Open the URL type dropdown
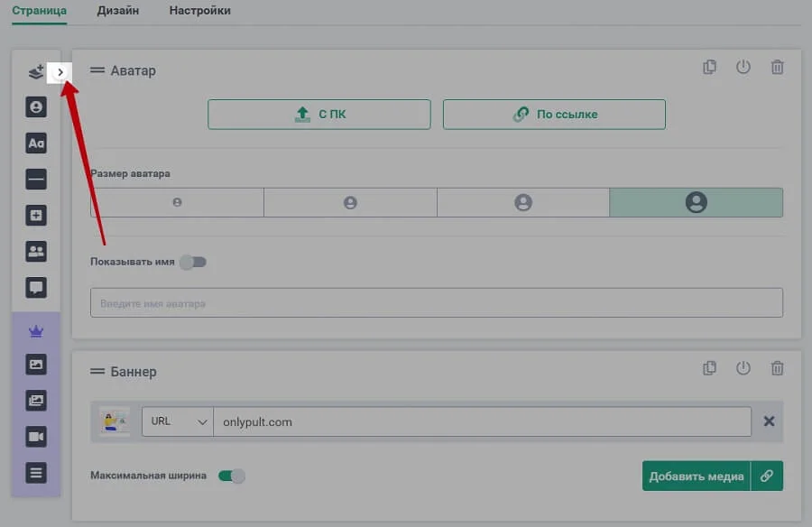 177,421
